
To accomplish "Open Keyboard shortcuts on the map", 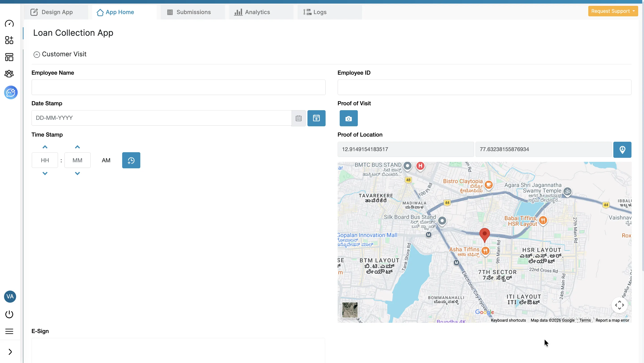I will point(508,320).
